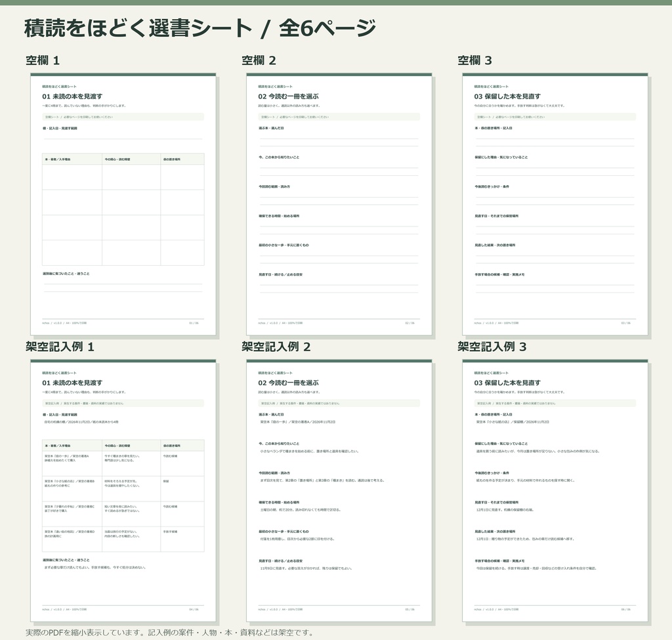
Task: Open the 空欄 1 page thumbnail
Action: [x=123, y=204]
